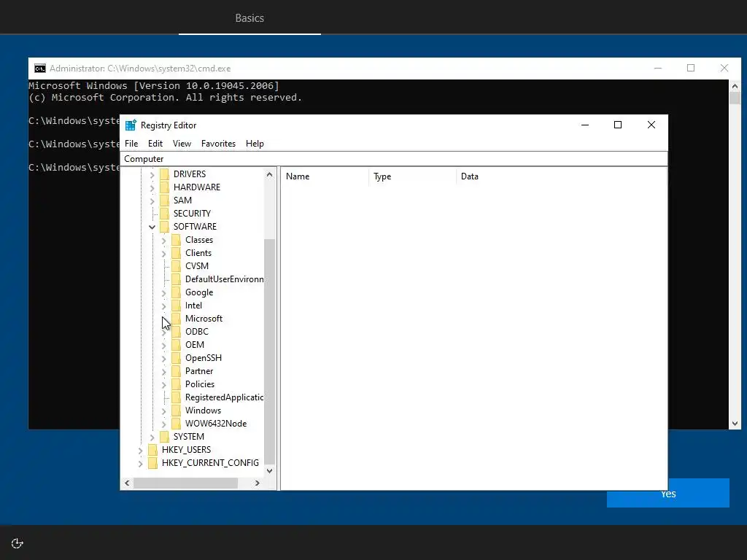Click the cmd.exe window icon
747x560 pixels.
coord(40,69)
